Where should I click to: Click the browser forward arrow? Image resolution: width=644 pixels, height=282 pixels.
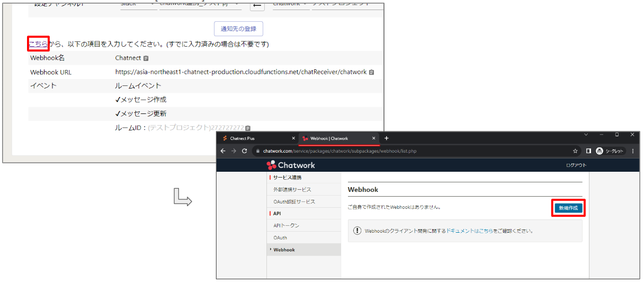[234, 151]
